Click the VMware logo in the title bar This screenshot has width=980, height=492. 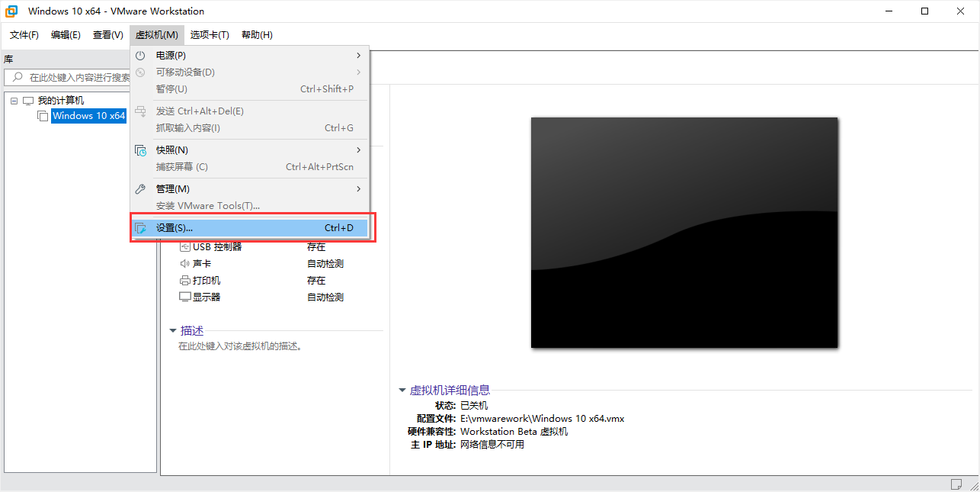coord(12,11)
